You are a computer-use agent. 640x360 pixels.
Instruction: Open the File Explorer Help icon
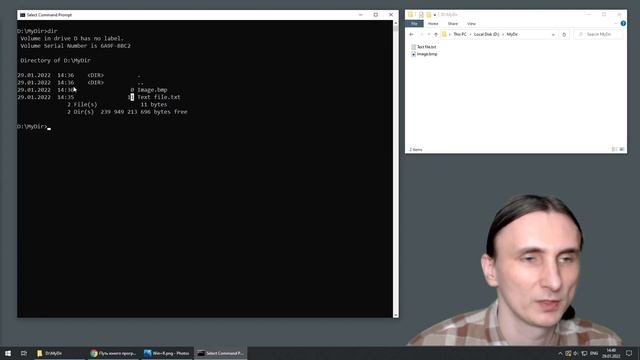click(x=623, y=24)
